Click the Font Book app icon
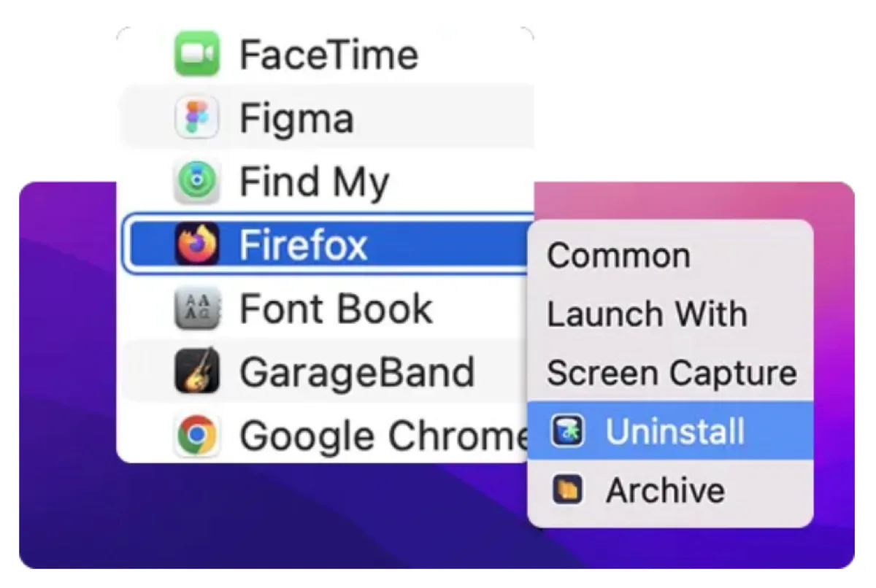876x588 pixels. click(x=196, y=309)
